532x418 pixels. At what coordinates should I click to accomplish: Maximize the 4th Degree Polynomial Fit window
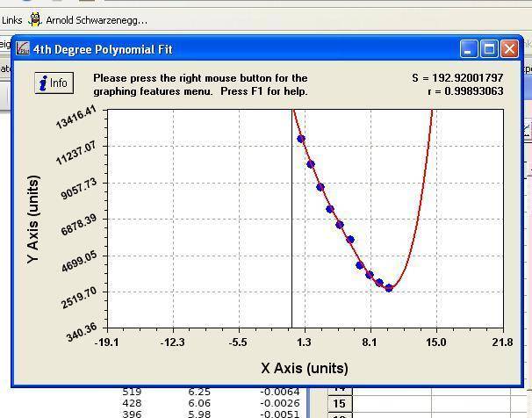(x=490, y=49)
